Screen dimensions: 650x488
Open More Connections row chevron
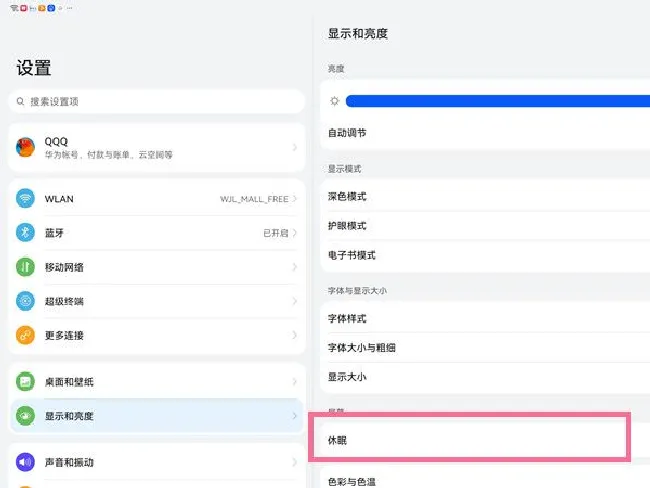click(x=294, y=335)
